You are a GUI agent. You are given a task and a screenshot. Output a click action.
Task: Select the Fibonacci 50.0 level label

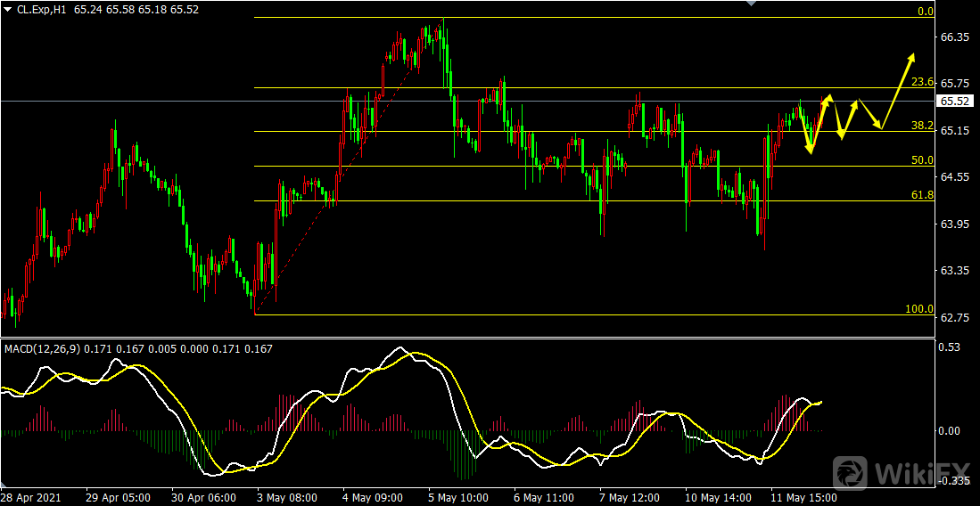click(923, 160)
